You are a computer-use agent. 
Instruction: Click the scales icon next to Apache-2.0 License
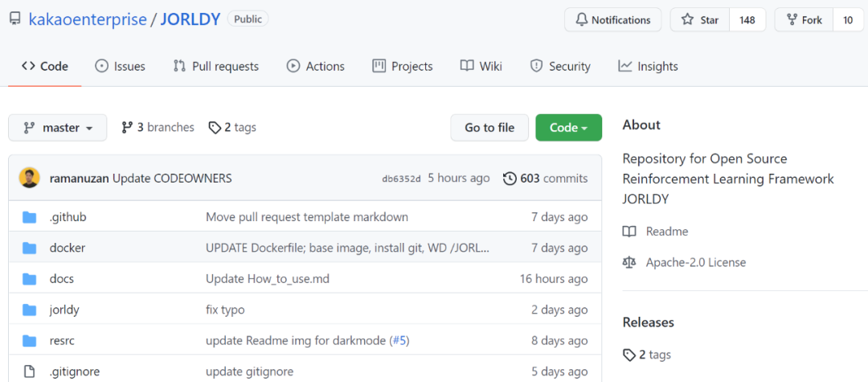(x=629, y=262)
